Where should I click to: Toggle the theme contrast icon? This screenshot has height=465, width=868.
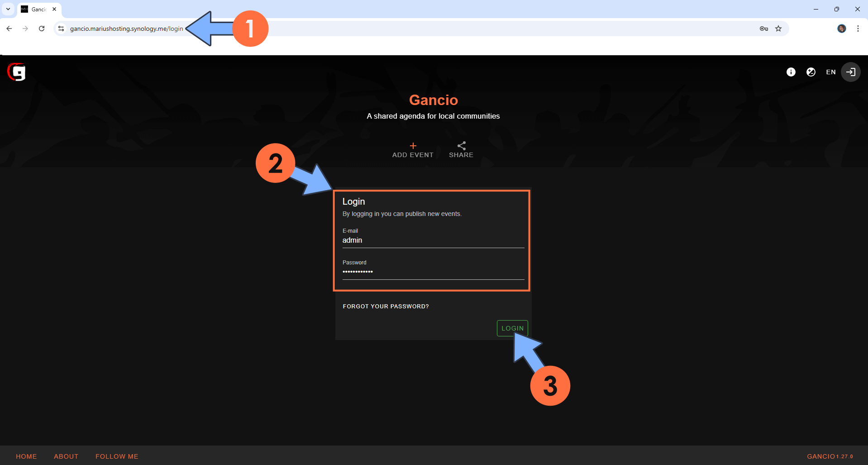(x=811, y=72)
